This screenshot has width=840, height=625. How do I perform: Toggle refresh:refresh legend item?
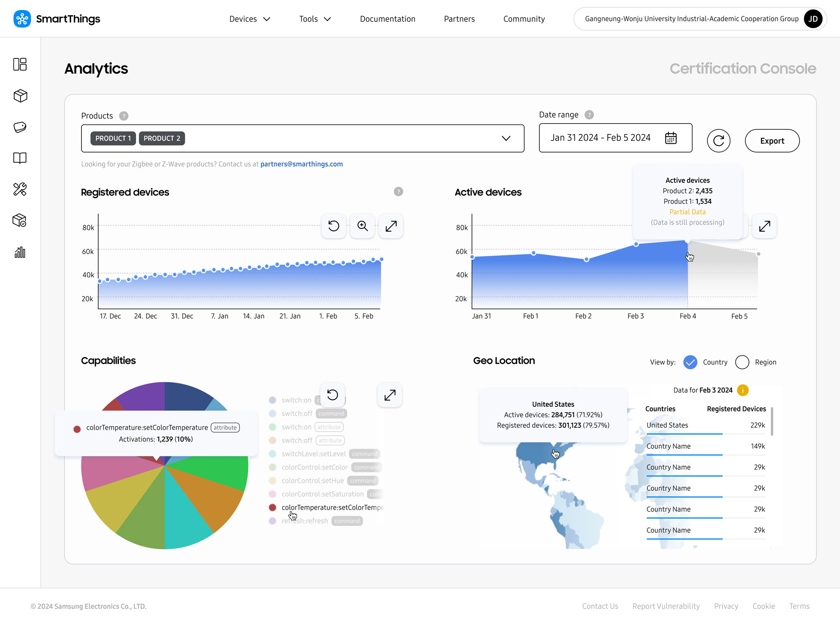[315, 521]
